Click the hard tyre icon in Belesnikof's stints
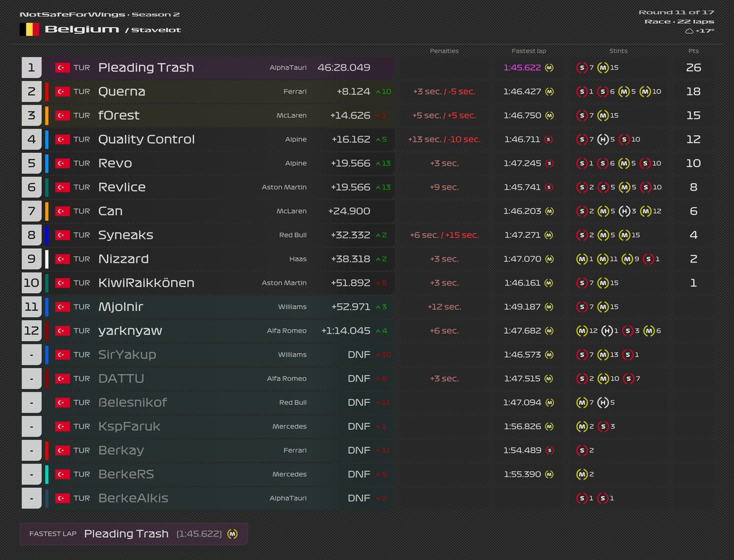Screen dimensions: 734x560 tap(602, 402)
